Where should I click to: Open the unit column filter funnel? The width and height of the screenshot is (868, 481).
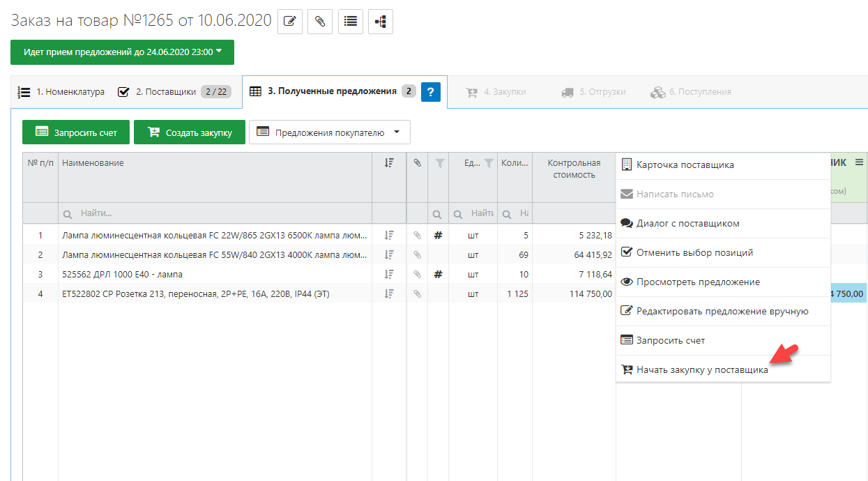[x=489, y=164]
